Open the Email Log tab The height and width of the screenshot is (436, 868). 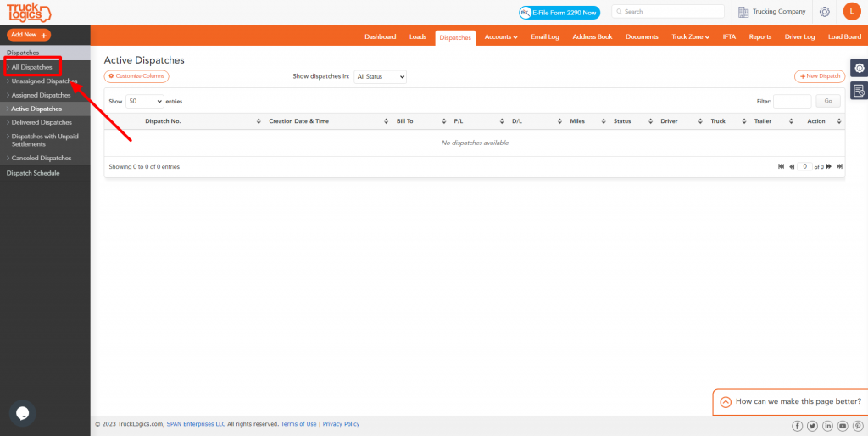[x=545, y=37]
